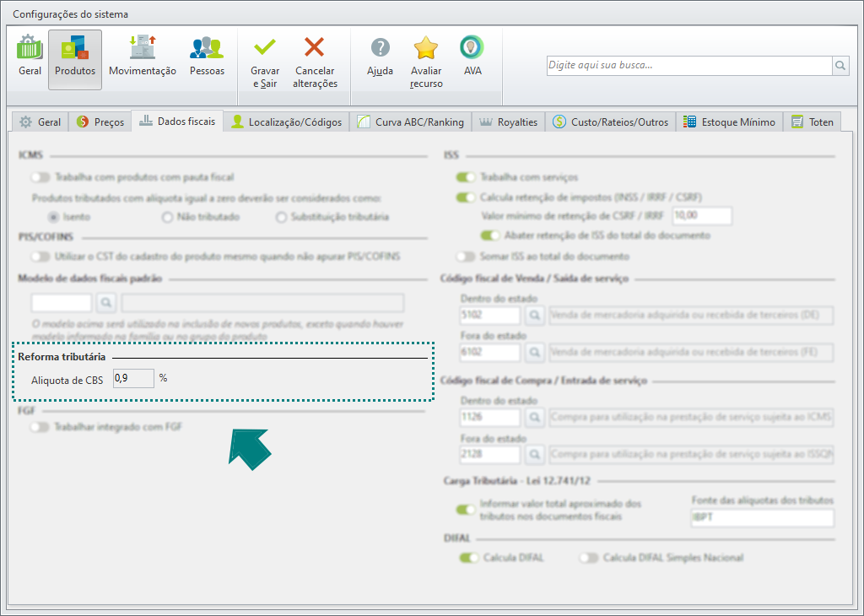Image resolution: width=864 pixels, height=616 pixels.
Task: Open the Movimentação settings section
Action: tap(142, 57)
